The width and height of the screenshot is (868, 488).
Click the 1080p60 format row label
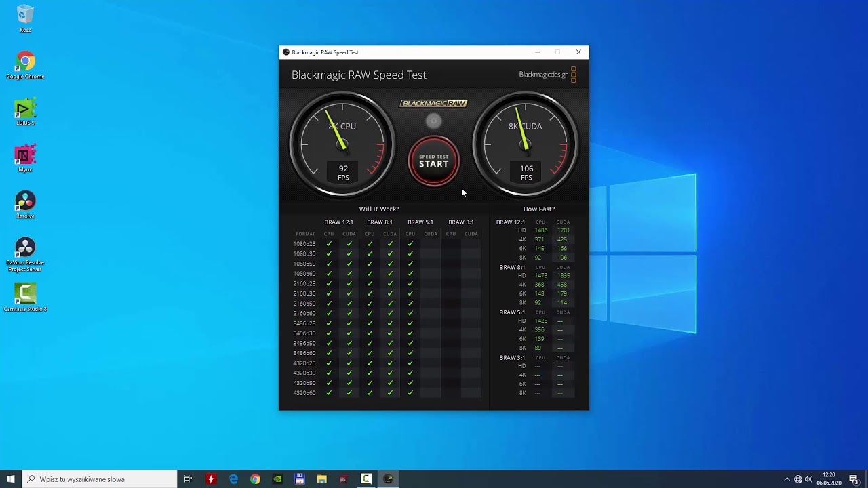(304, 274)
